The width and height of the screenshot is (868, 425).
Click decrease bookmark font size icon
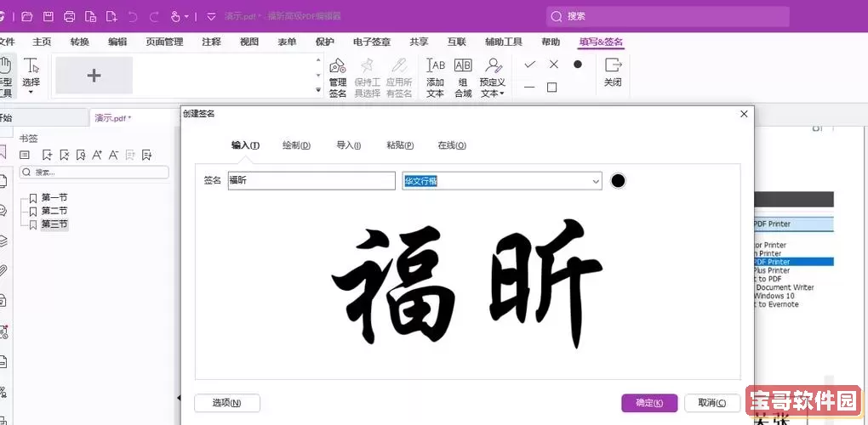tap(113, 155)
